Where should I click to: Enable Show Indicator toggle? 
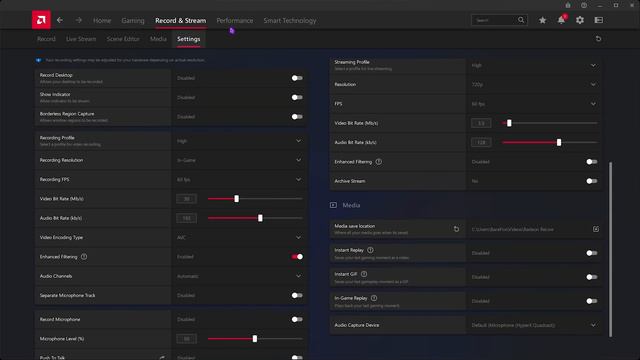(297, 97)
